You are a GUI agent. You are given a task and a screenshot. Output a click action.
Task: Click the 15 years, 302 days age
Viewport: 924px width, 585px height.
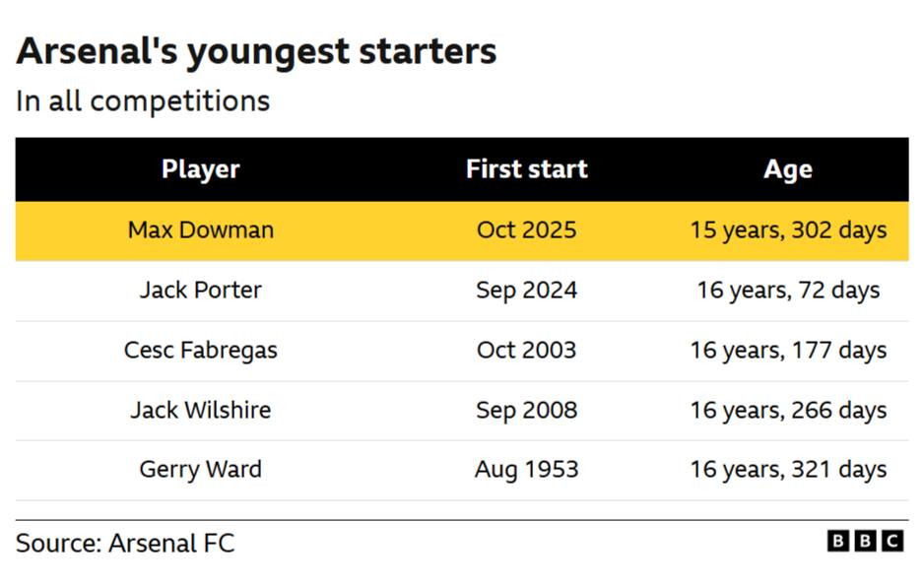click(788, 230)
